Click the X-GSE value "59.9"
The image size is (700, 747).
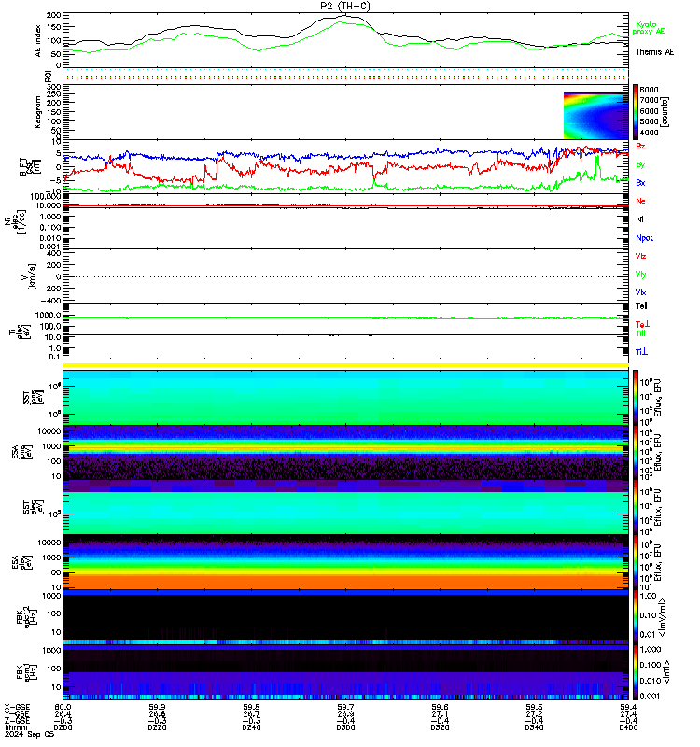tap(157, 707)
